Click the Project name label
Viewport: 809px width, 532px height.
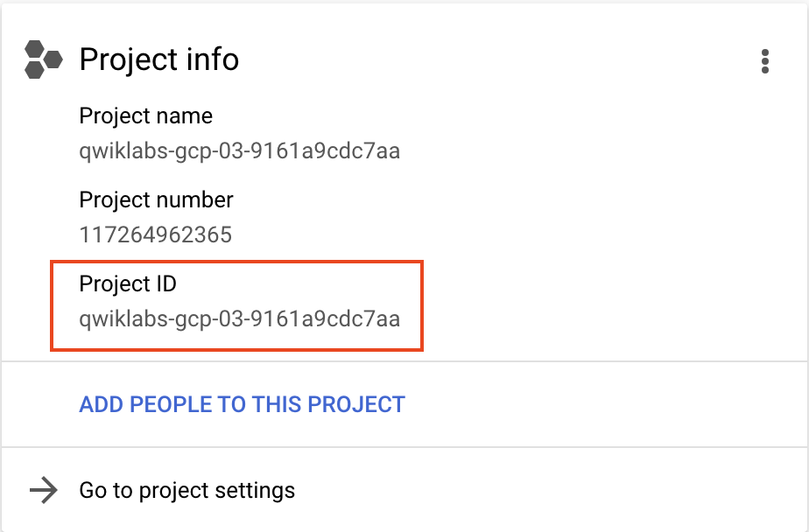pos(146,115)
